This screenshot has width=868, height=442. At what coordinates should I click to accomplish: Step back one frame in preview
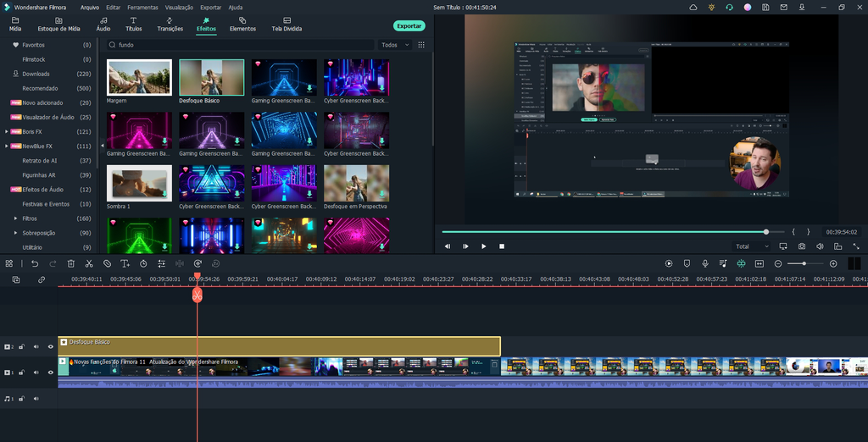coord(448,246)
